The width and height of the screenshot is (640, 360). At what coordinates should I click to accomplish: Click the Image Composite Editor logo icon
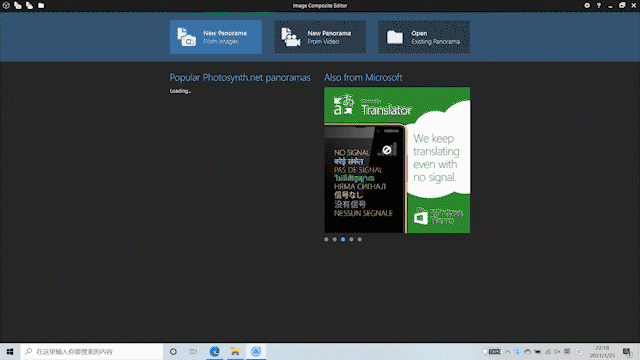6,5
